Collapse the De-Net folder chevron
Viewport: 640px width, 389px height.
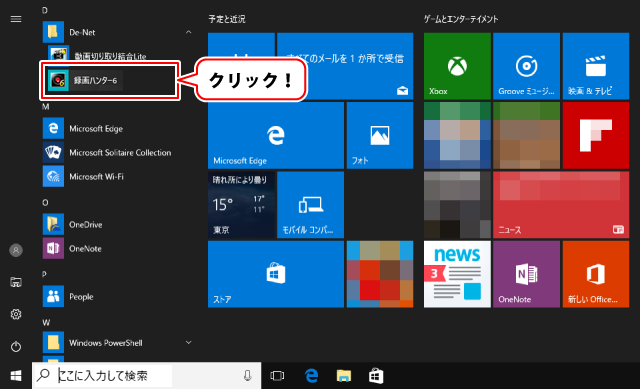pos(188,32)
